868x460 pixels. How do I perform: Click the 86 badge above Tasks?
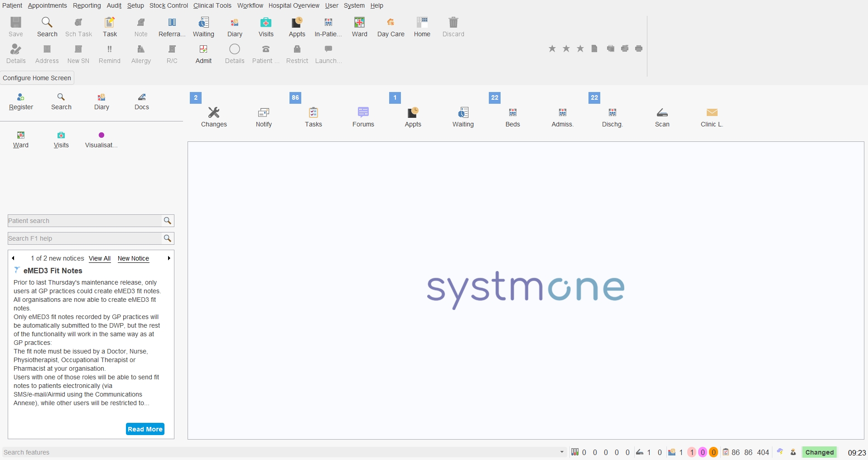point(295,97)
